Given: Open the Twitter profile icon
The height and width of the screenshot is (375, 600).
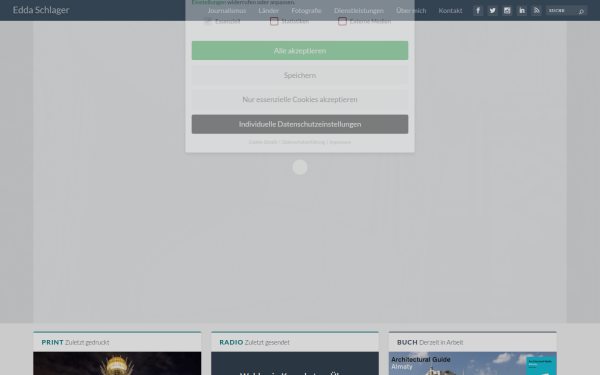Looking at the screenshot, I should click(x=492, y=11).
